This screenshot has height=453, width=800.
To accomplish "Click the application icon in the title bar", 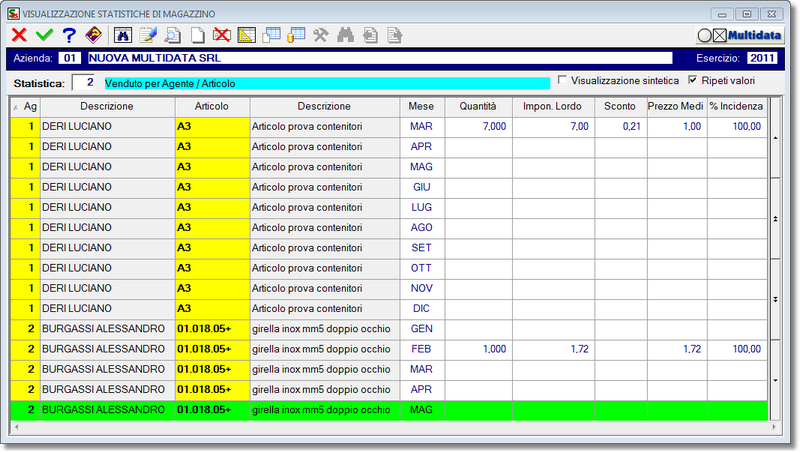I will click(13, 14).
